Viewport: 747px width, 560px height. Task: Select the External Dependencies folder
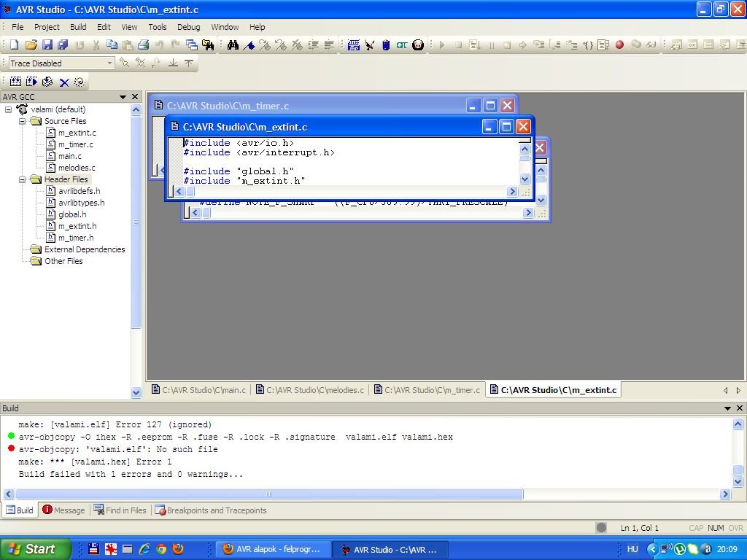click(77, 249)
